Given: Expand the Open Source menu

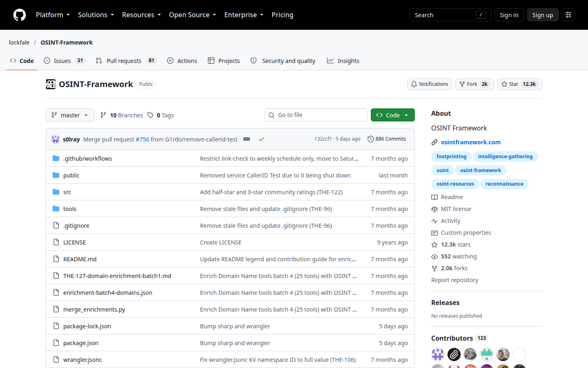Looking at the screenshot, I should click(193, 15).
